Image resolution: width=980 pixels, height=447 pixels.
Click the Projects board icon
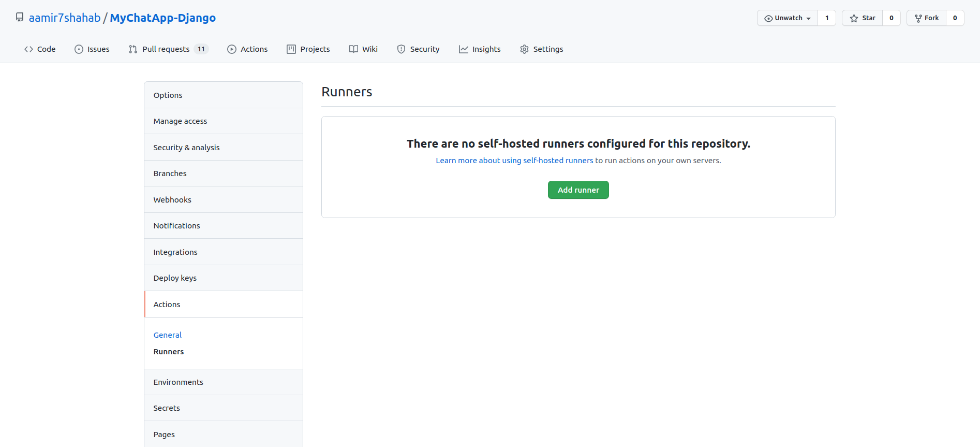291,49
